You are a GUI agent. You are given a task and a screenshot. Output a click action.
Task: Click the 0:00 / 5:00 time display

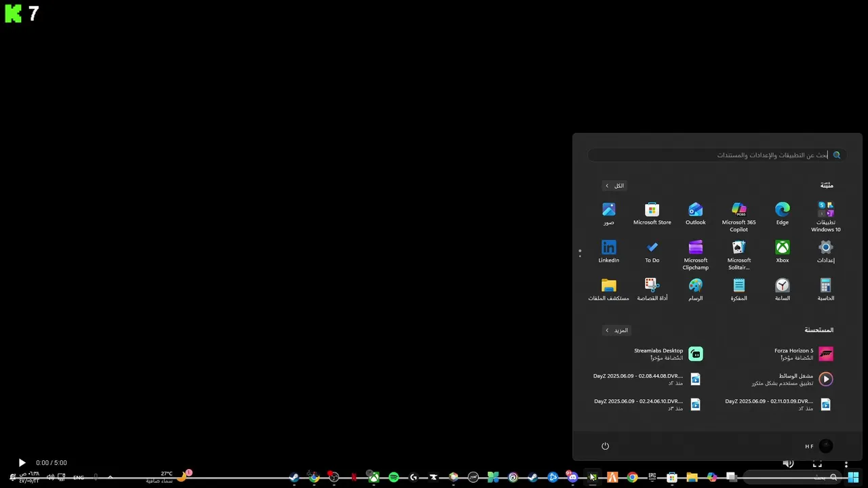[52, 463]
